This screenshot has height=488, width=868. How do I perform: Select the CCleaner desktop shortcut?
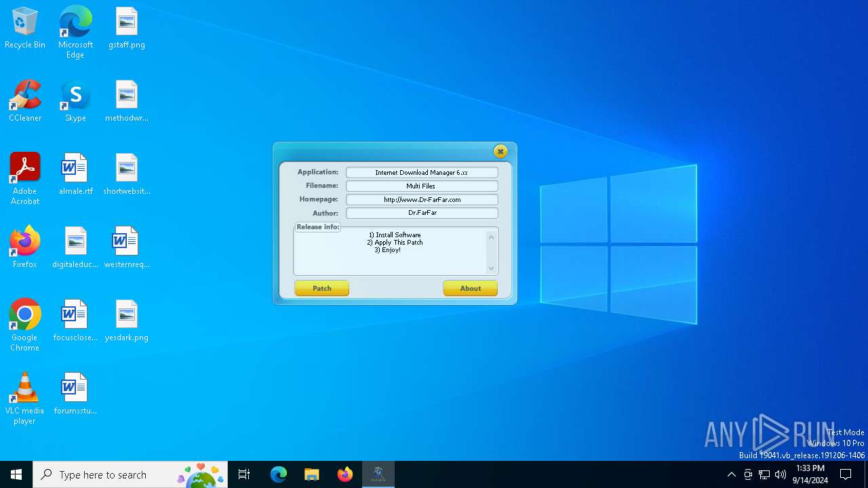pyautogui.click(x=25, y=102)
